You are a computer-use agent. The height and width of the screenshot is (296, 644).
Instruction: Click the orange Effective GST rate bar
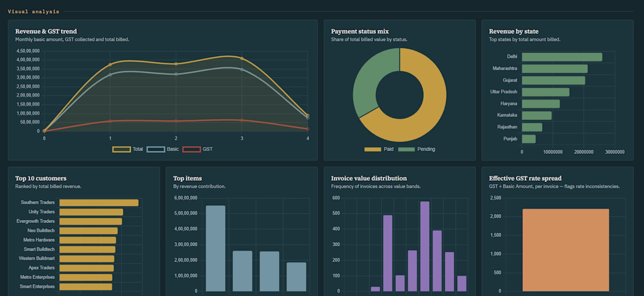pos(566,250)
